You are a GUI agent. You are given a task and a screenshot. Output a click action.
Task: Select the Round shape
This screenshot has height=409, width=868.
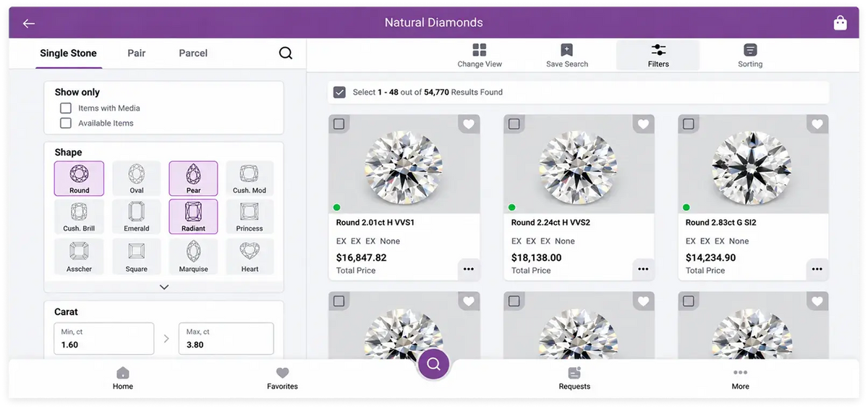pos(79,178)
